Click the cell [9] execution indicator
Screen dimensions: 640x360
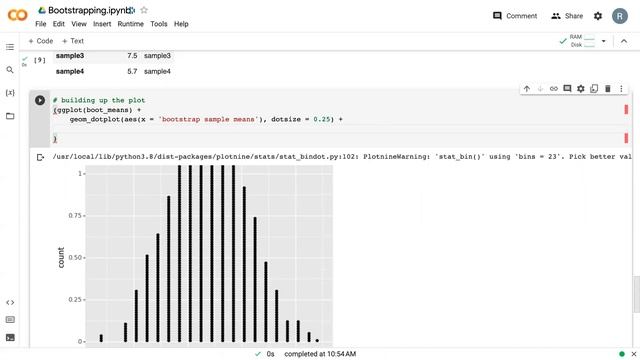click(x=40, y=60)
